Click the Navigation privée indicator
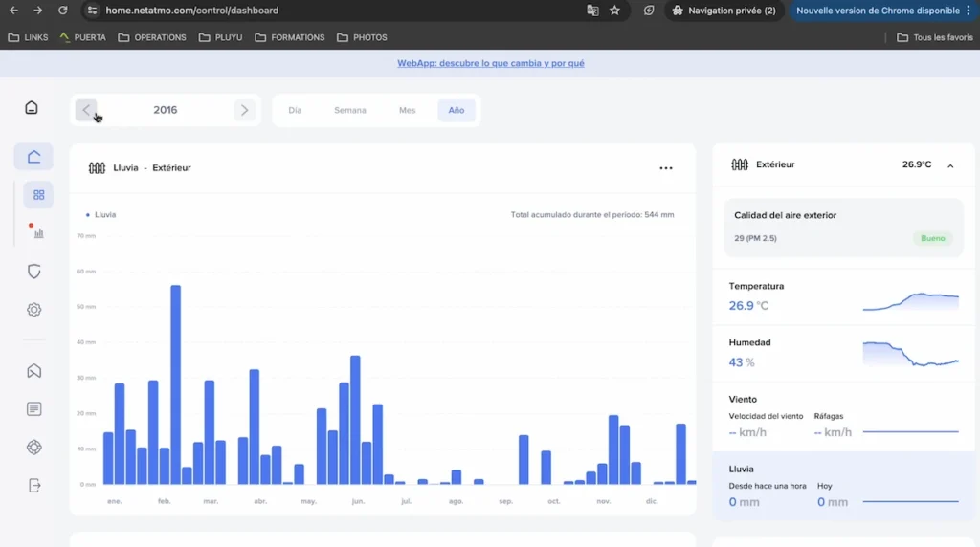The height and width of the screenshot is (547, 980). (x=724, y=10)
